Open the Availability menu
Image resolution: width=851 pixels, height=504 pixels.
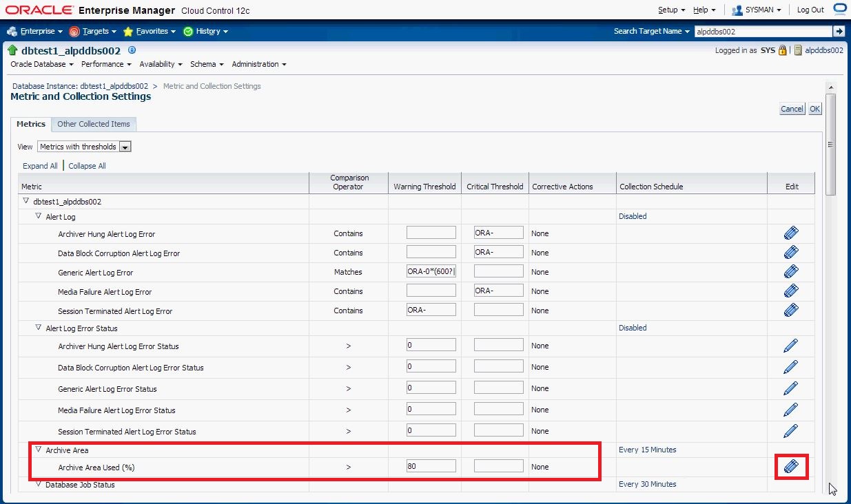pos(161,64)
